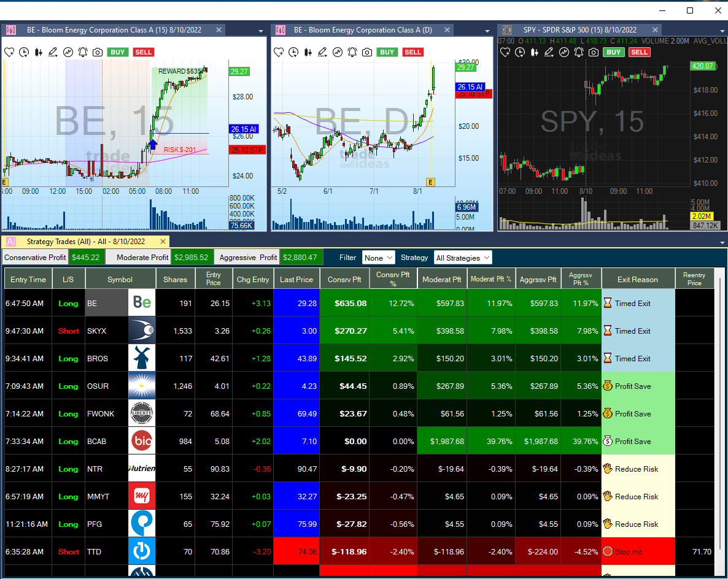Set alert bell on SPY chart
The width and height of the screenshot is (728, 579).
pos(579,52)
